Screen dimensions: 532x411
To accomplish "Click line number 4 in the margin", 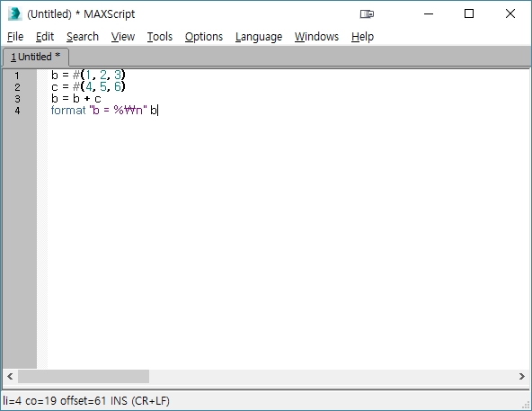I will (x=17, y=111).
